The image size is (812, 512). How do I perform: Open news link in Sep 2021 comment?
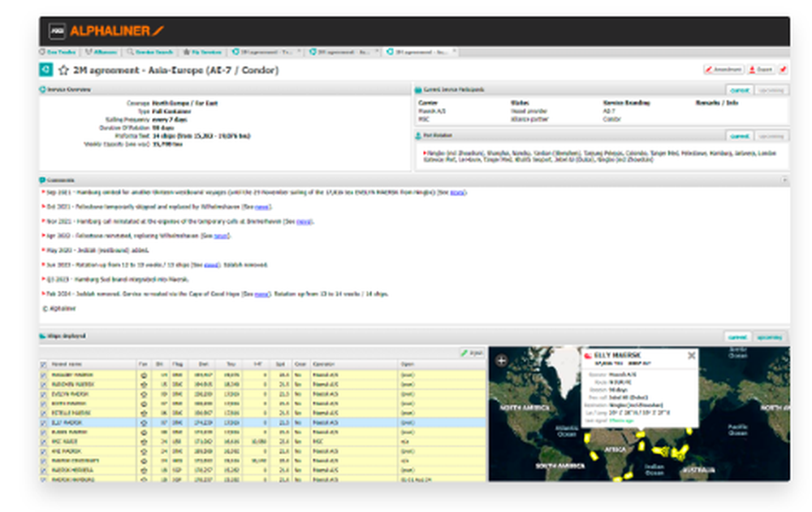tap(457, 193)
